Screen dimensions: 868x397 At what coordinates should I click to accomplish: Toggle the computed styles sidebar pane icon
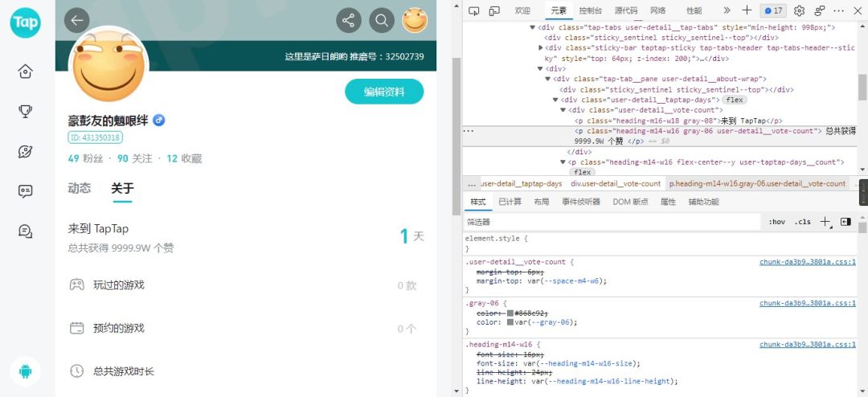tap(845, 222)
